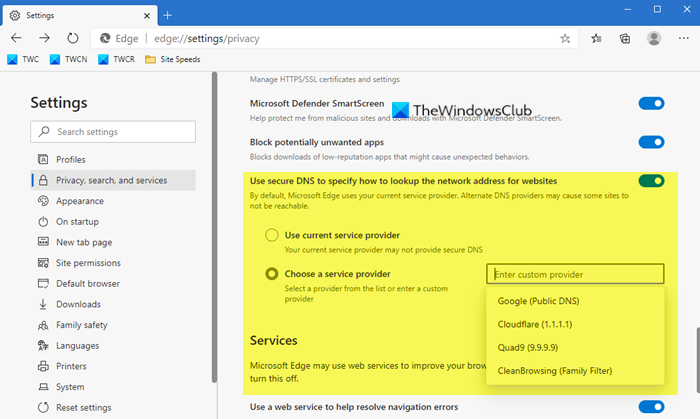
Task: Disable Block potentially unwanted apps switch
Action: [x=651, y=142]
